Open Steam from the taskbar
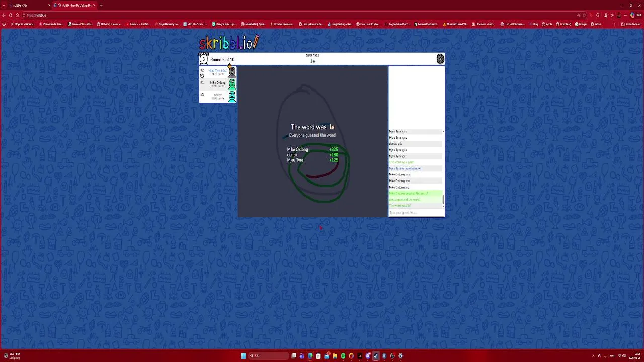This screenshot has height=362, width=644. tap(376, 356)
